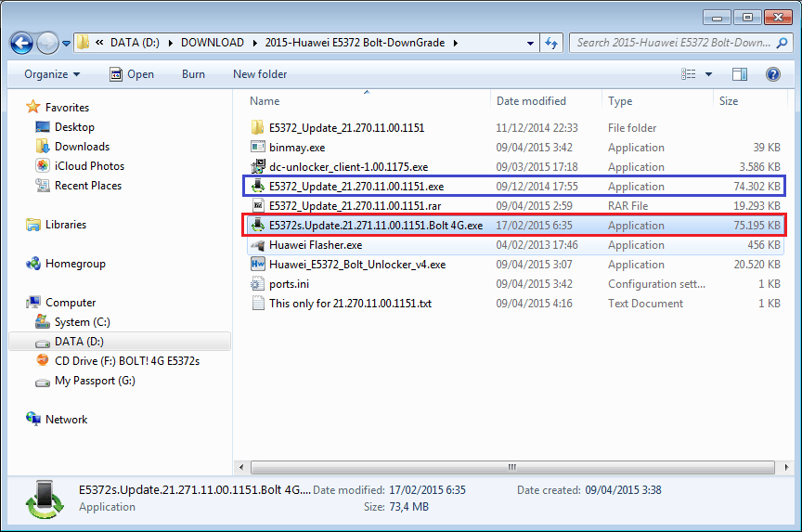Select DOWNLOAD in the address breadcrumb

click(x=213, y=43)
